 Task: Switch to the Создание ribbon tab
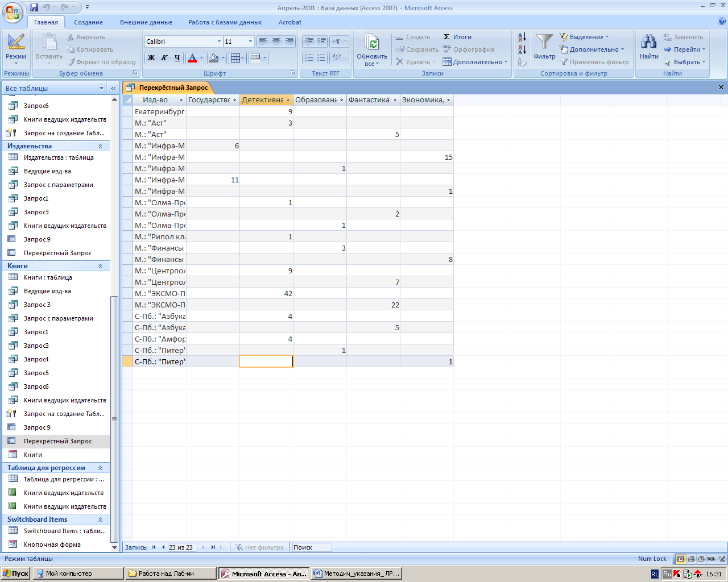pos(89,22)
